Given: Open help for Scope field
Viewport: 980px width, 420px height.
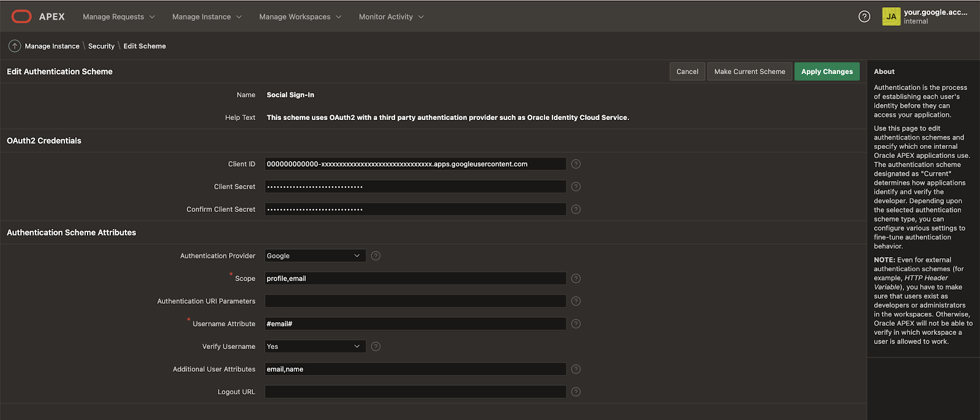Looking at the screenshot, I should tap(576, 279).
